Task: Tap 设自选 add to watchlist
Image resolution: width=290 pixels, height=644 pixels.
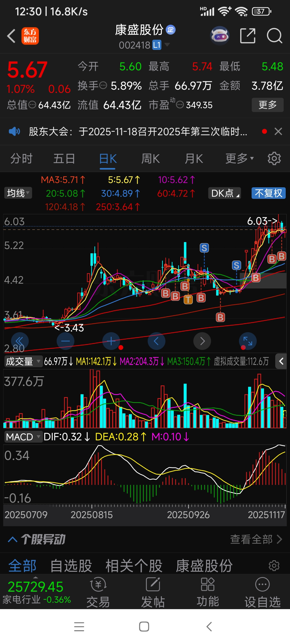Action: (x=262, y=592)
